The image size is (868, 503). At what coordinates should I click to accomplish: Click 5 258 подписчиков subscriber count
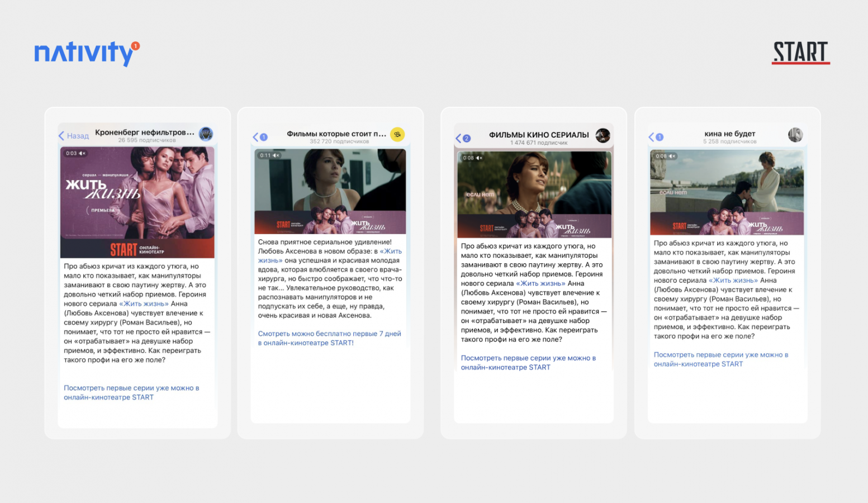[x=730, y=141]
